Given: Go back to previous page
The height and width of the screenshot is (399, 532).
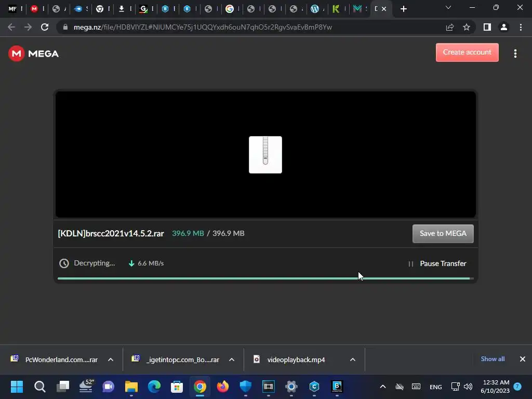Looking at the screenshot, I should tap(11, 27).
